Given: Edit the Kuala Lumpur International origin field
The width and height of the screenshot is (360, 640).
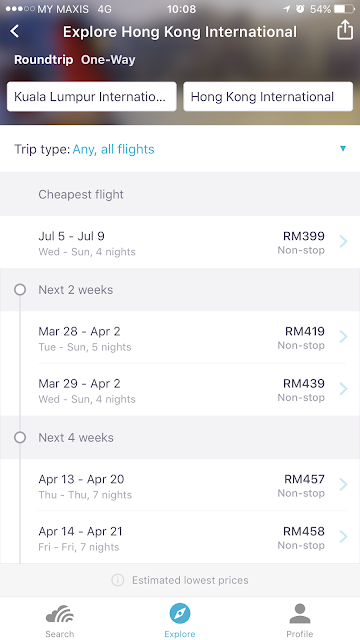Looking at the screenshot, I should [91, 97].
